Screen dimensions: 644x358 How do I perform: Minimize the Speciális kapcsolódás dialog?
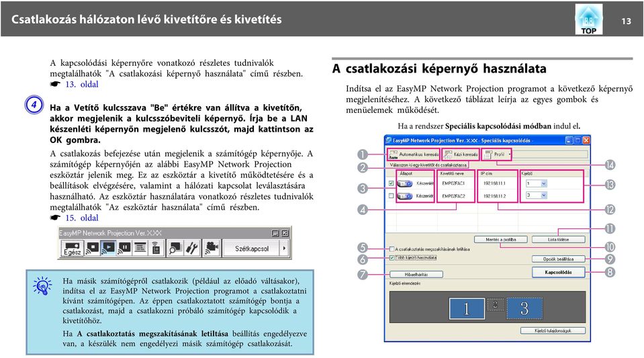point(569,140)
